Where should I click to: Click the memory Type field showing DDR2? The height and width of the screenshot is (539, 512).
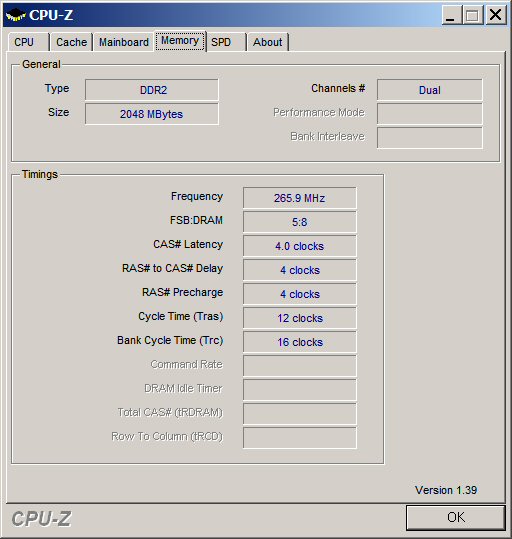pyautogui.click(x=152, y=90)
